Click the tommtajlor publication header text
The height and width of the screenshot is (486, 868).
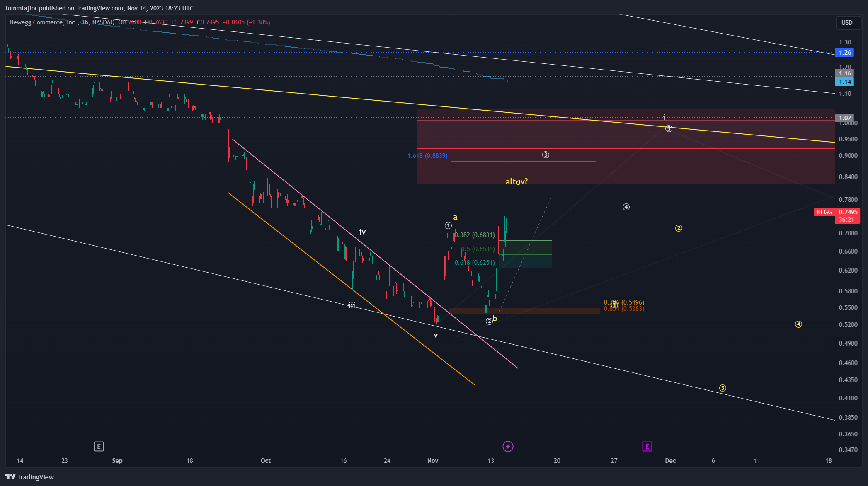click(99, 8)
